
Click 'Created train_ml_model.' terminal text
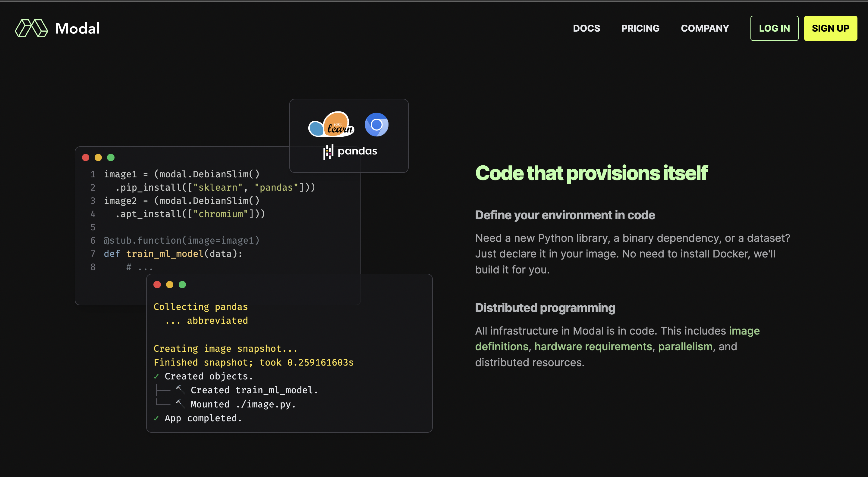point(254,391)
